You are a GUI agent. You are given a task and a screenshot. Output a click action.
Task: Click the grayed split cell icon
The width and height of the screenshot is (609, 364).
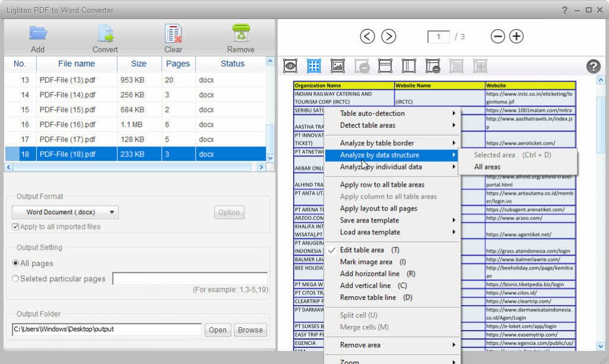click(480, 66)
